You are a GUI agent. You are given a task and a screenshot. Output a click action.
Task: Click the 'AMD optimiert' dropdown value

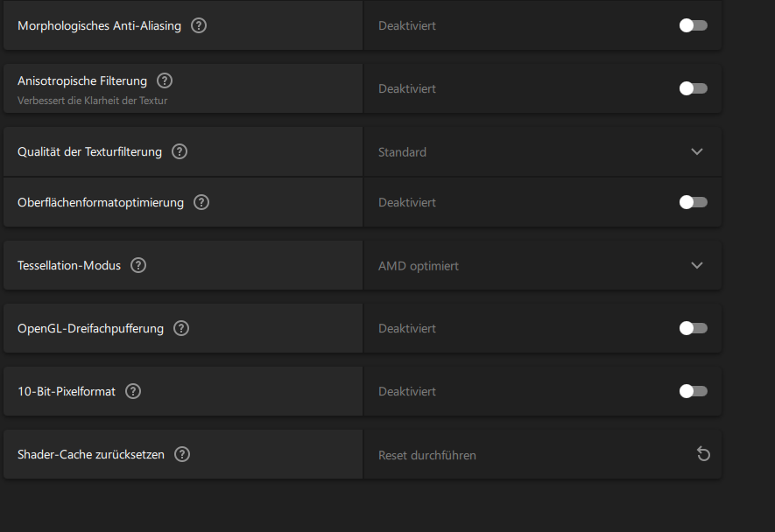click(419, 266)
